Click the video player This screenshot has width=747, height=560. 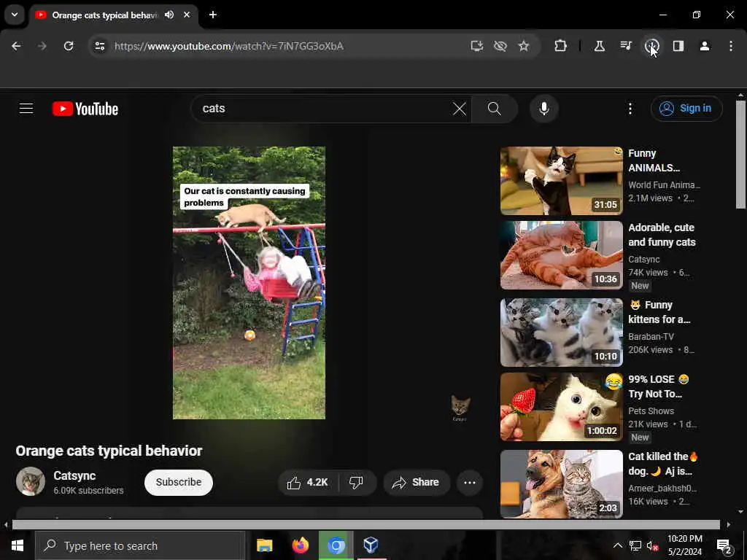click(x=249, y=283)
